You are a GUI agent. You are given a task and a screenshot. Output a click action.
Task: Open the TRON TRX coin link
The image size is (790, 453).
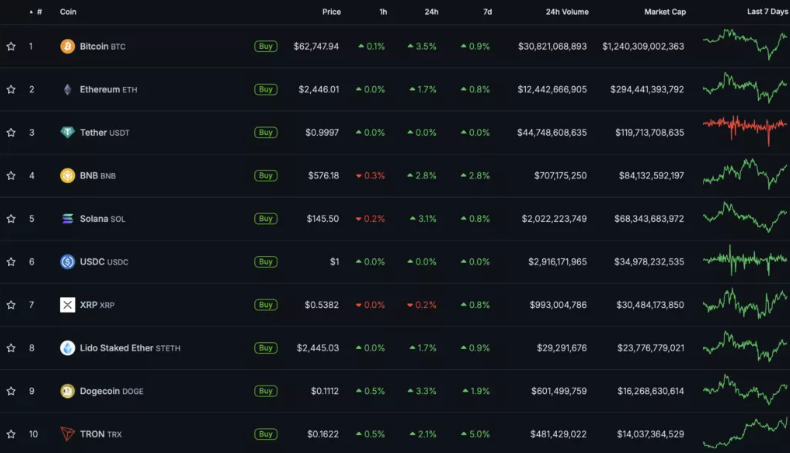pos(101,434)
